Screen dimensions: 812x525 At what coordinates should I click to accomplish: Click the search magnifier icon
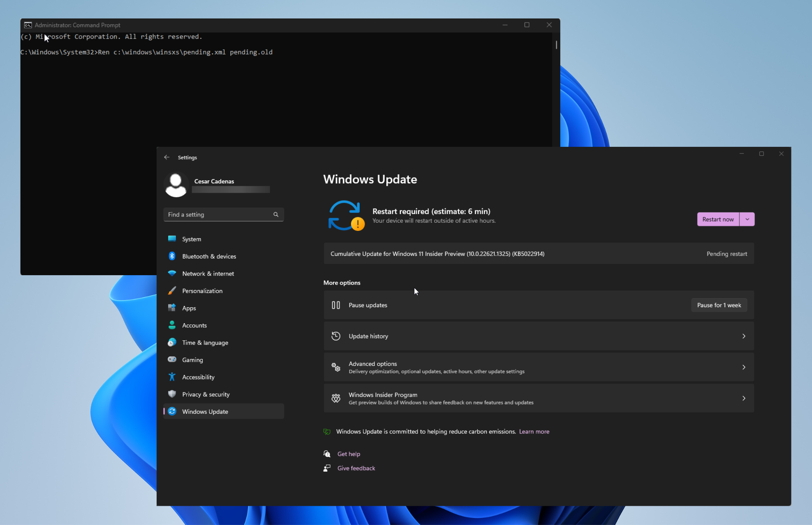pyautogui.click(x=276, y=215)
